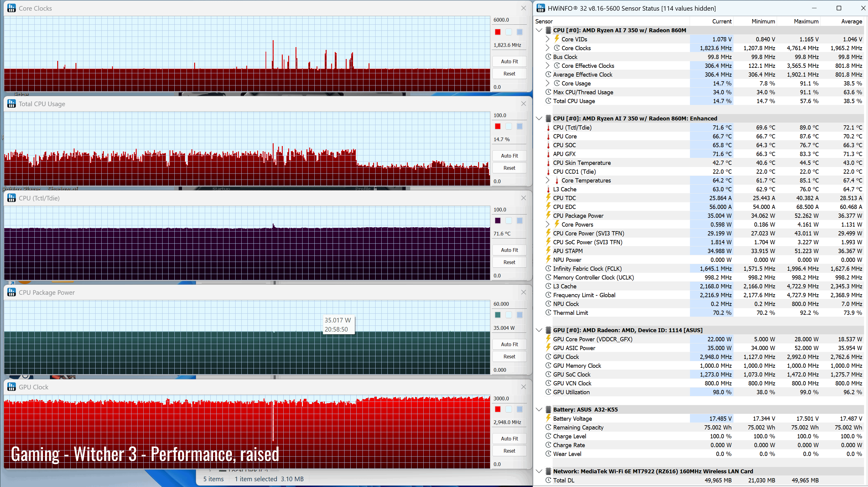
Task: Collapse the CPU Enhanced sensor group
Action: click(539, 119)
